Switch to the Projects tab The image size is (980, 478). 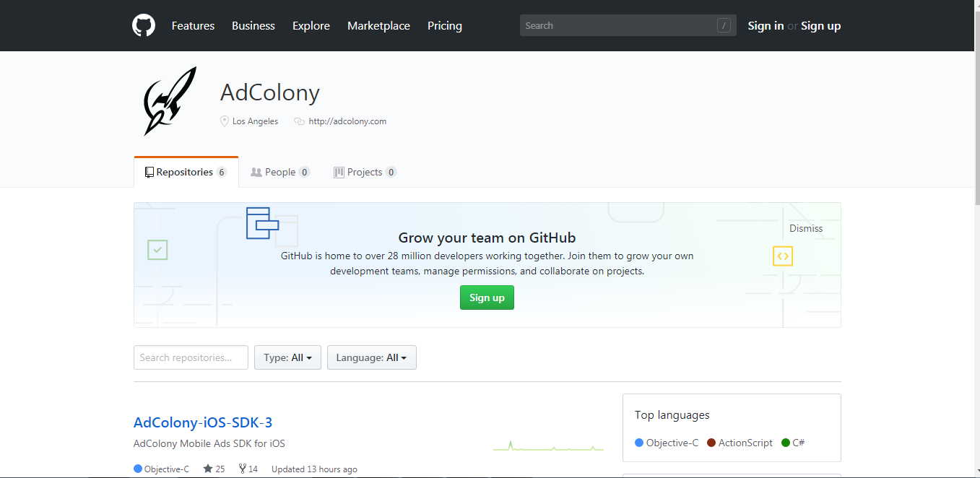(365, 172)
